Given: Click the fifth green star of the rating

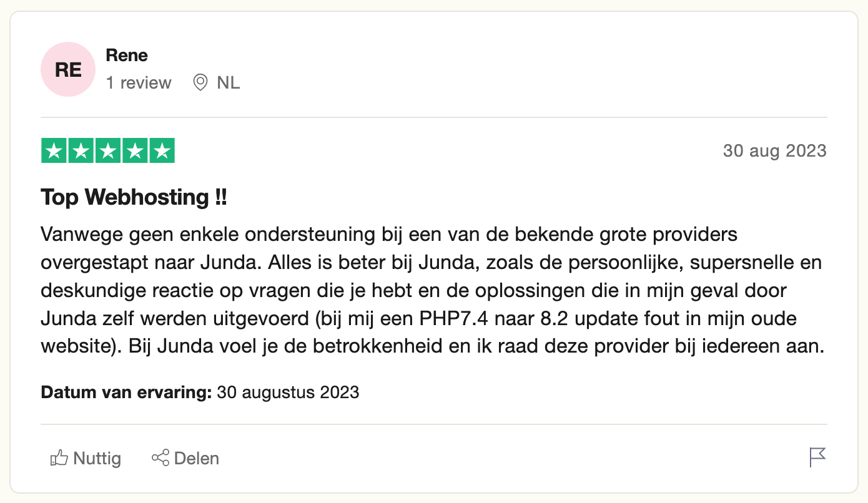Looking at the screenshot, I should (162, 150).
